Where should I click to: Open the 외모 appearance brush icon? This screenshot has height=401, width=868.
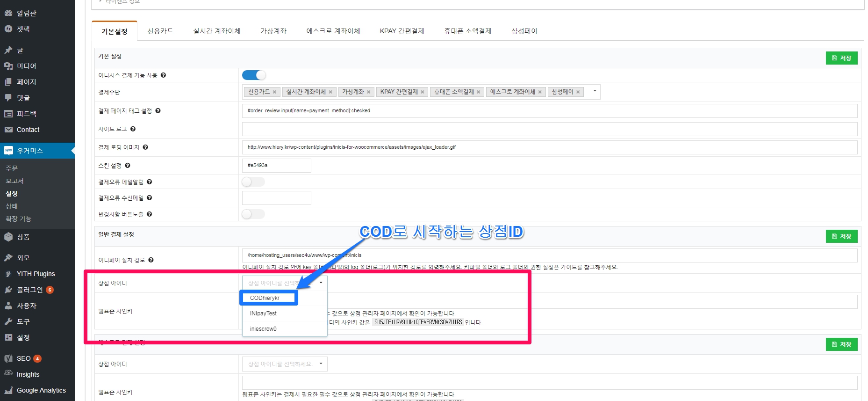[x=8, y=258]
